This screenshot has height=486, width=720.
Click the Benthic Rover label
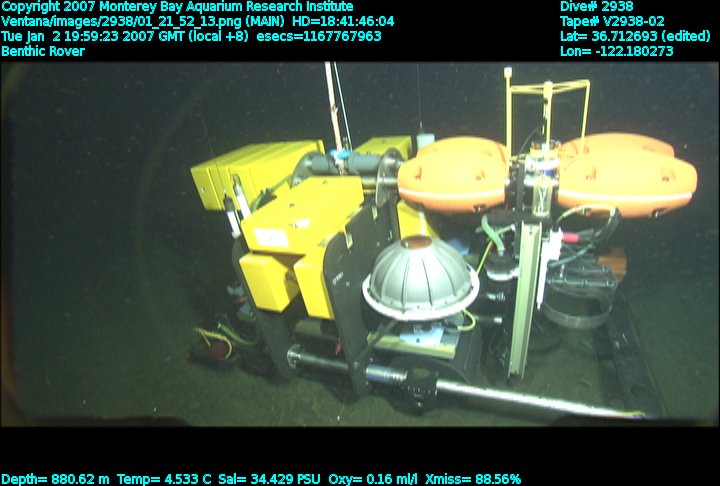[x=43, y=51]
